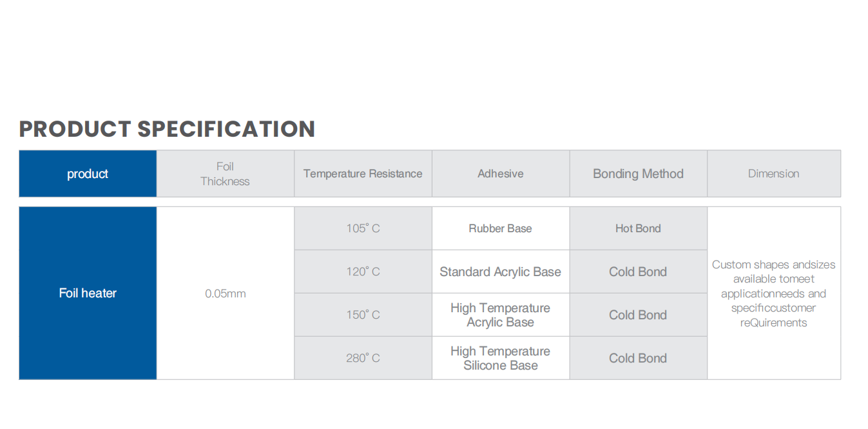Click the Dimension column header
The width and height of the screenshot is (868, 429).
pyautogui.click(x=773, y=174)
